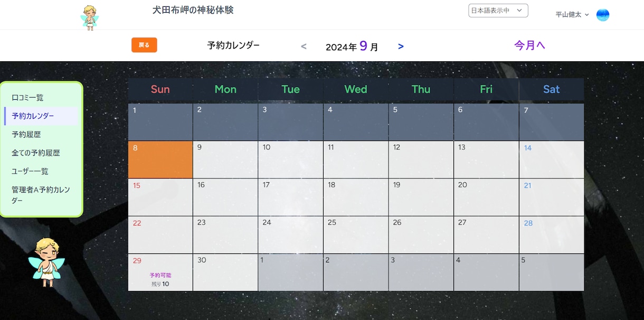This screenshot has width=644, height=320.
Task: Click the Sun column header
Action: click(x=160, y=89)
